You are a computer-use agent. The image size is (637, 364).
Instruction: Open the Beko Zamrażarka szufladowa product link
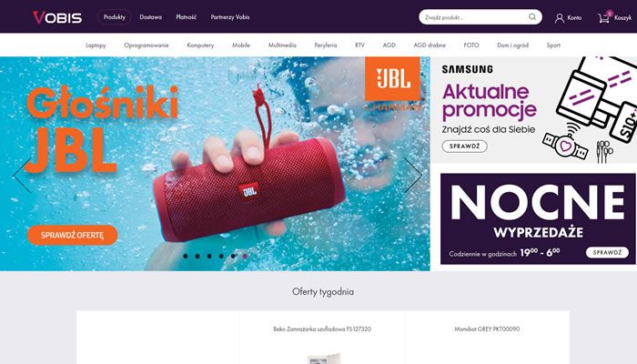click(x=322, y=329)
